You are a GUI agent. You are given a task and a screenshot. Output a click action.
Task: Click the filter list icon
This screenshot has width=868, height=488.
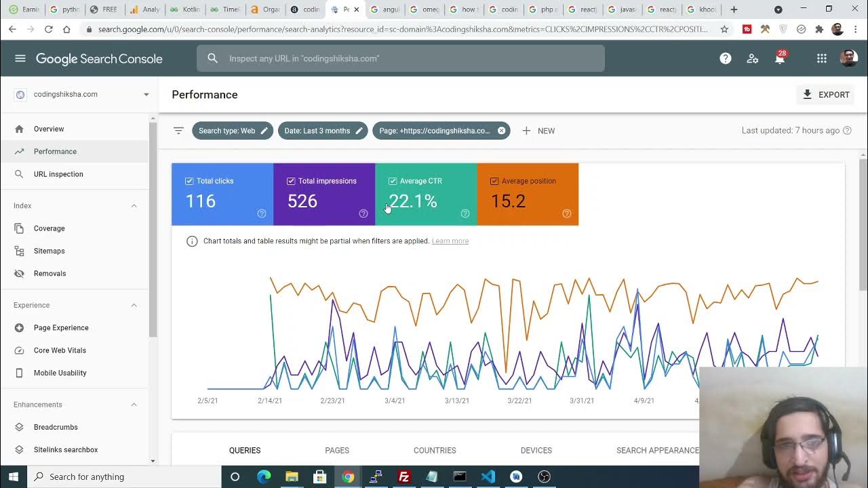178,131
